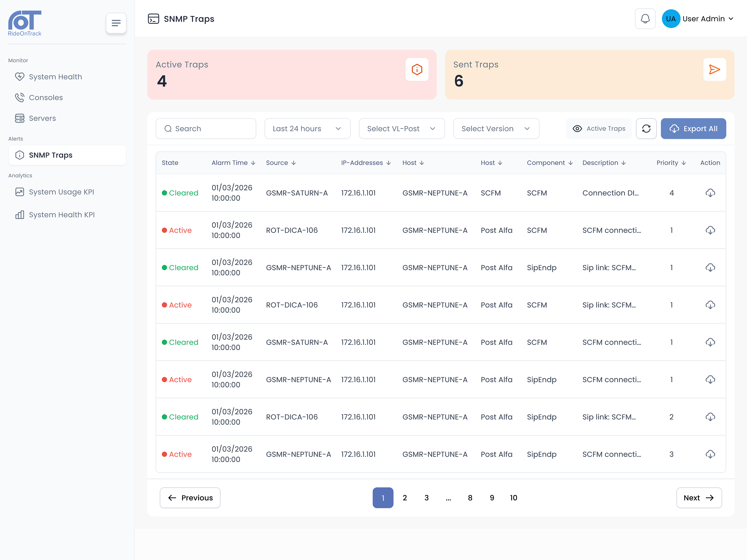The height and width of the screenshot is (560, 747).
Task: Sort by Component column
Action: pyautogui.click(x=550, y=163)
